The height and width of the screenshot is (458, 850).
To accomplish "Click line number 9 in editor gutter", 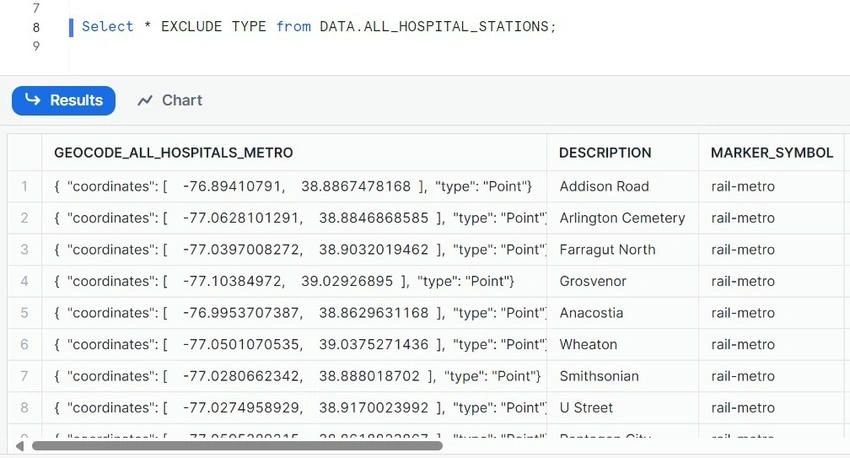I will [x=36, y=46].
